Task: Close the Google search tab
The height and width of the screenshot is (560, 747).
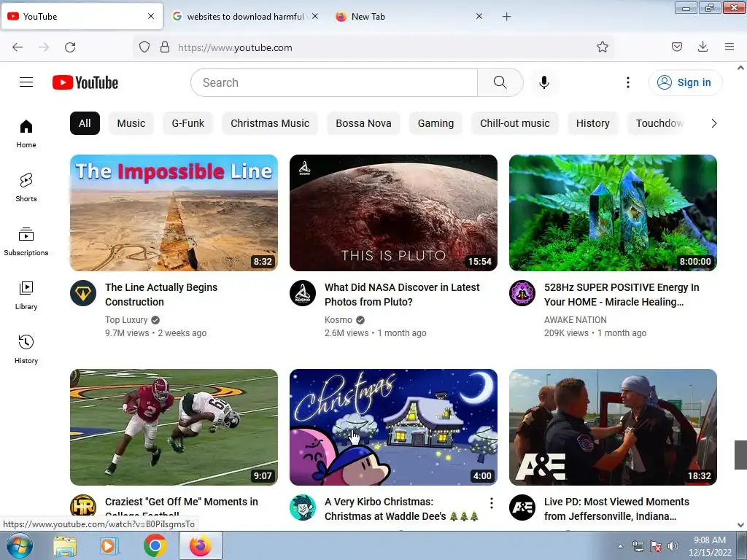Action: pos(315,16)
